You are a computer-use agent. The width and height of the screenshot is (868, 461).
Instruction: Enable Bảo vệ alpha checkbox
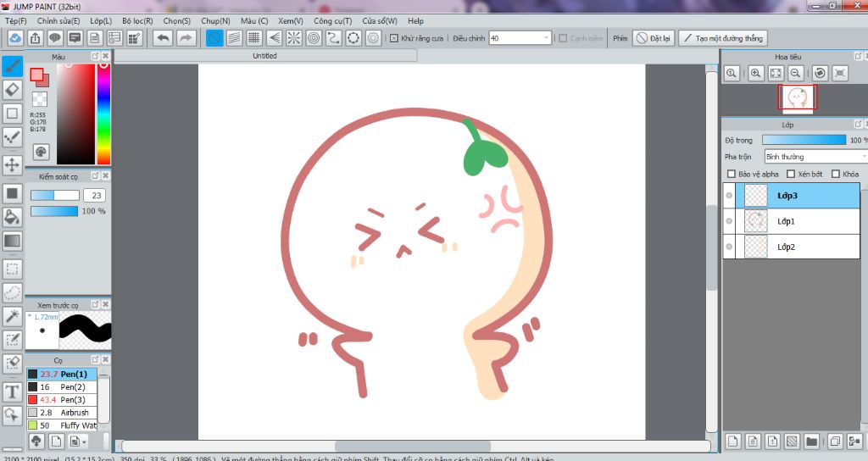coord(732,174)
